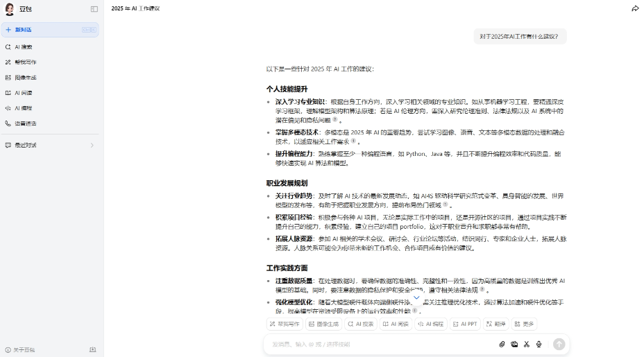The height and width of the screenshot is (357, 644).
Task: Click the bold text 强化模型优化
Action: click(294, 302)
